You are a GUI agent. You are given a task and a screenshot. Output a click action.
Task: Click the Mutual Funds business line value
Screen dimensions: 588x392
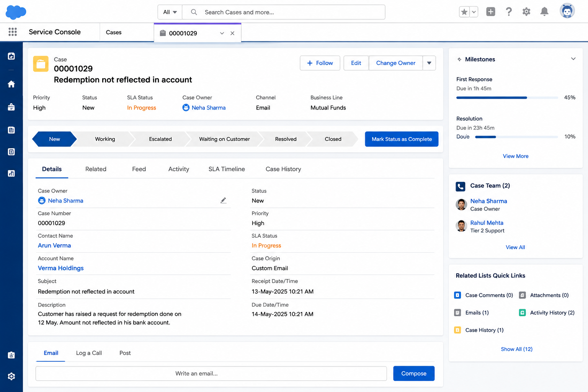pos(328,108)
